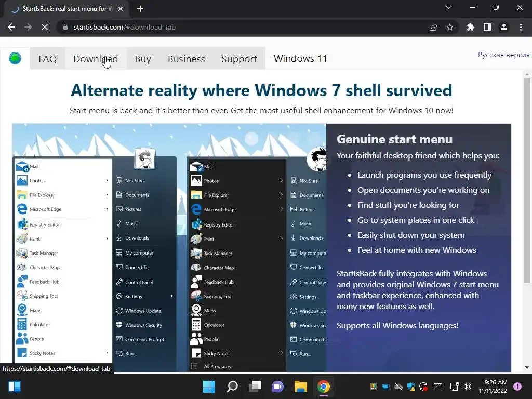Open the tab search chevron

point(448,7)
